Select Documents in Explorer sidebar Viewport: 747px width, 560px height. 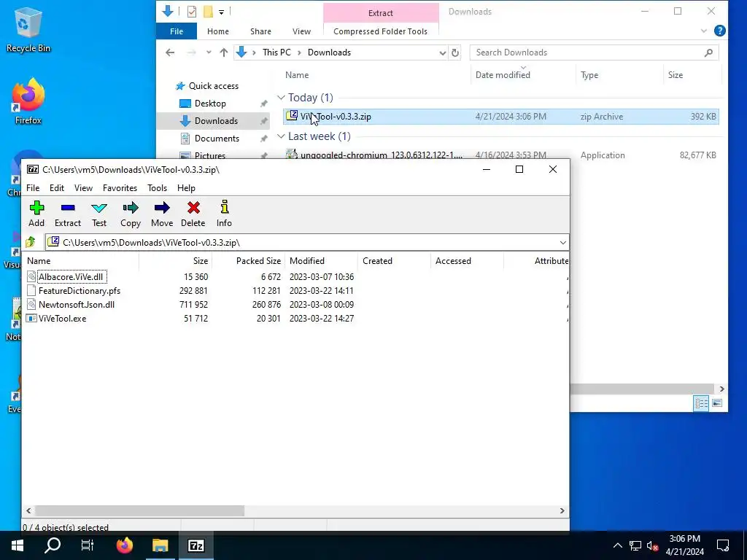217,139
